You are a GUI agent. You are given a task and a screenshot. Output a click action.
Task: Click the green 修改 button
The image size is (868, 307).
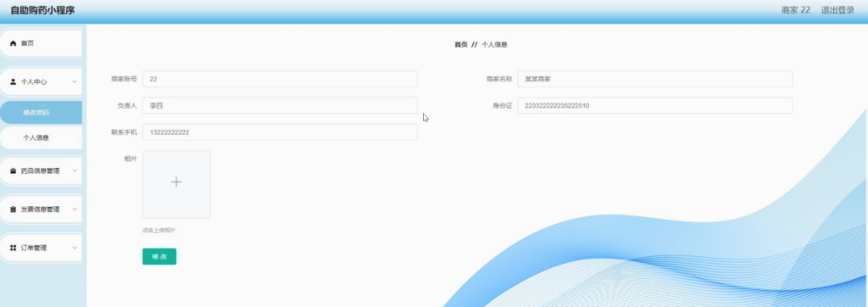coord(159,257)
